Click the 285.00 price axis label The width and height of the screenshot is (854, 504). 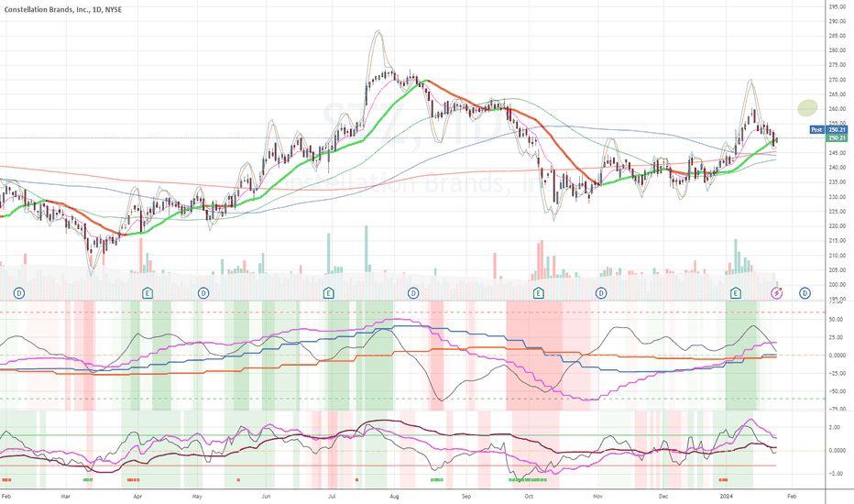pos(838,36)
